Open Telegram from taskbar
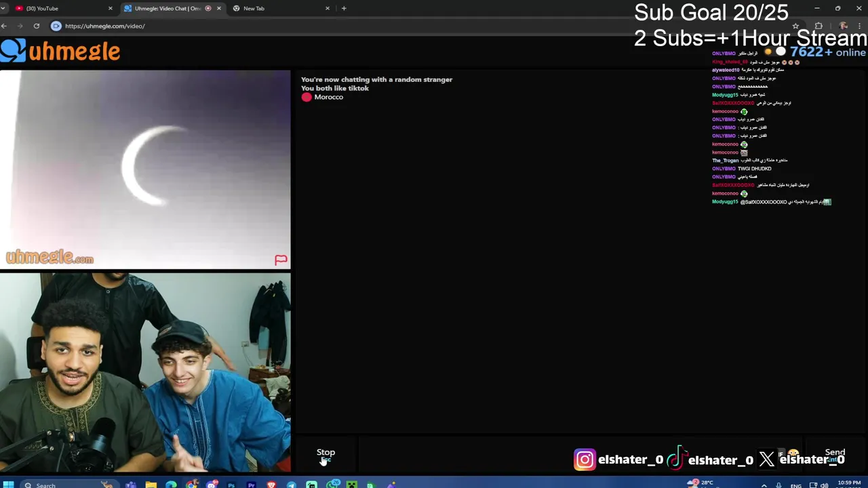Viewport: 868px width, 488px height. click(x=291, y=485)
